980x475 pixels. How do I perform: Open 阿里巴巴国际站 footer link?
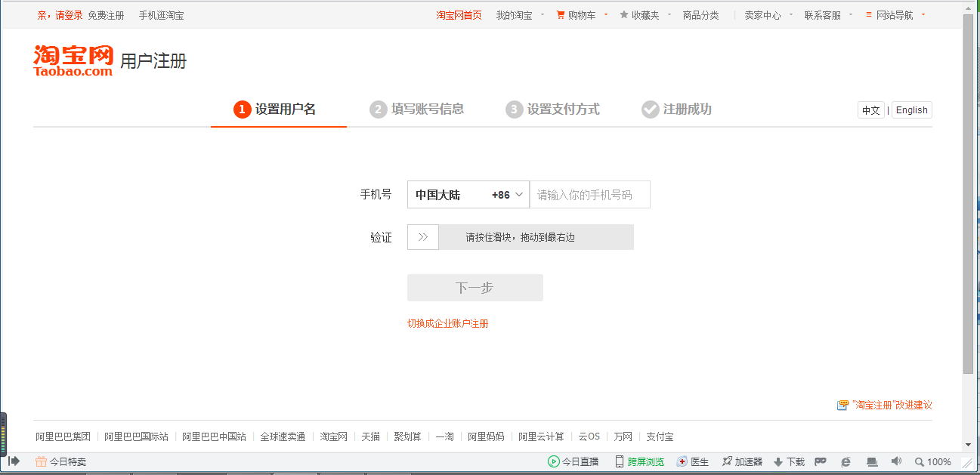pos(136,436)
